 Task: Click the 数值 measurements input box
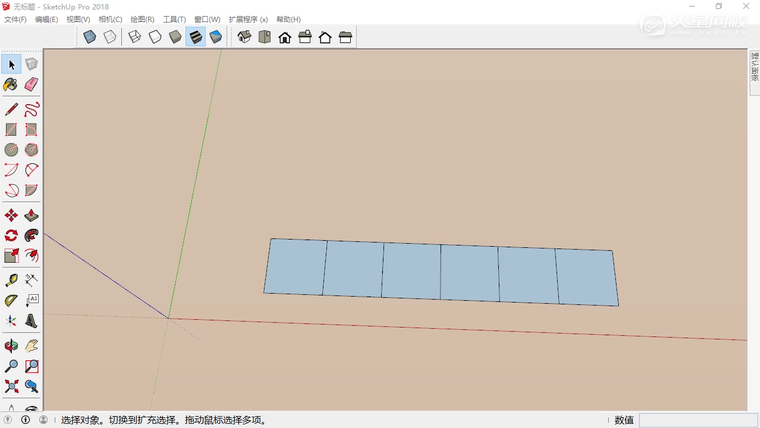[692, 420]
